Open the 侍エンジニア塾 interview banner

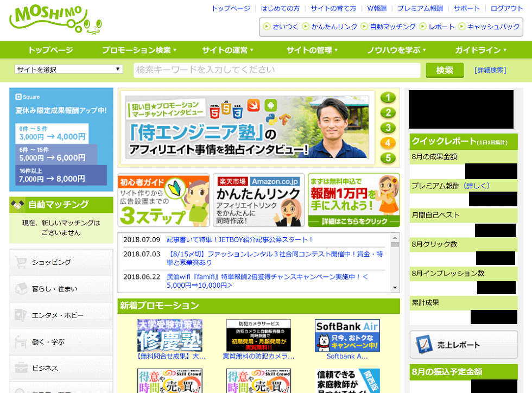tap(248, 127)
